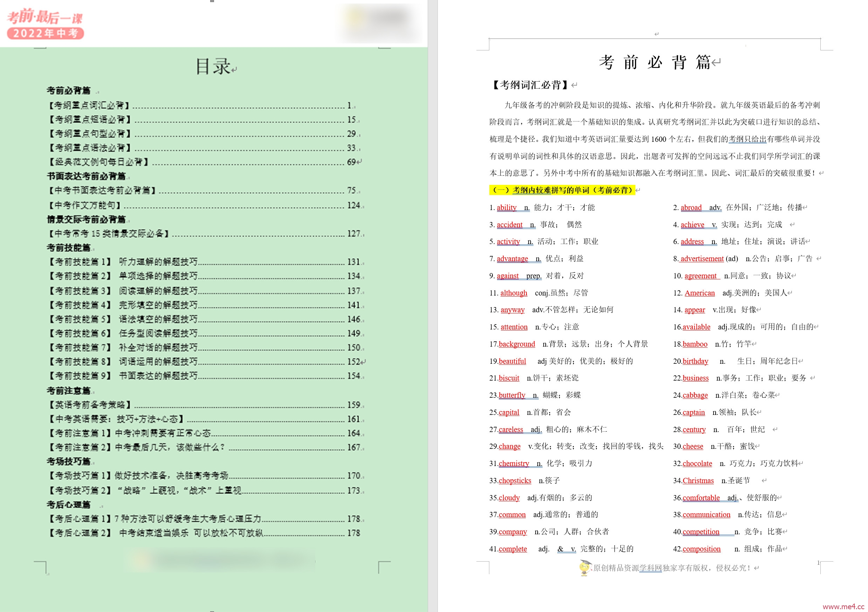
Task: Click the word accident in item 3
Action: (x=510, y=225)
